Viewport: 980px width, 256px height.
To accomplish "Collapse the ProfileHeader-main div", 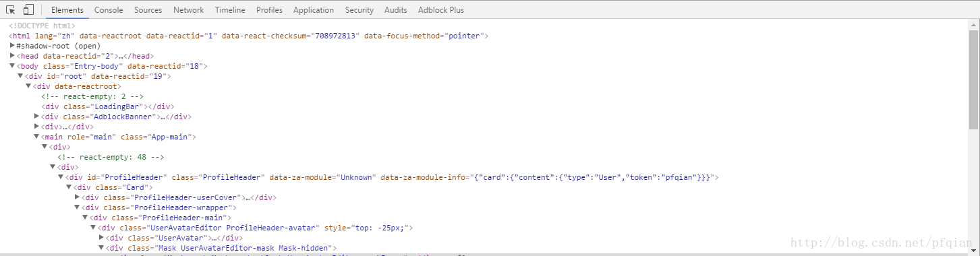I will pos(85,218).
